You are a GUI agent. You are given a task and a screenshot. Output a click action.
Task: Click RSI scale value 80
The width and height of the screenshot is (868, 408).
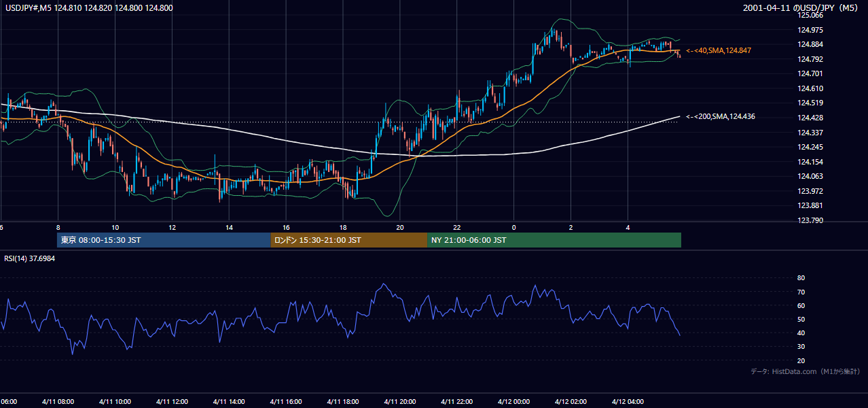[x=801, y=278]
